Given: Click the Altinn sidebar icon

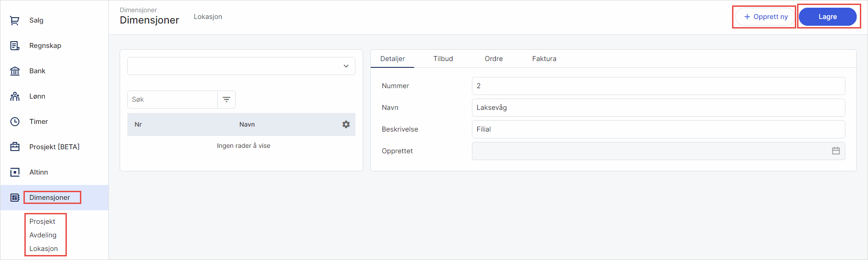Looking at the screenshot, I should pyautogui.click(x=15, y=172).
